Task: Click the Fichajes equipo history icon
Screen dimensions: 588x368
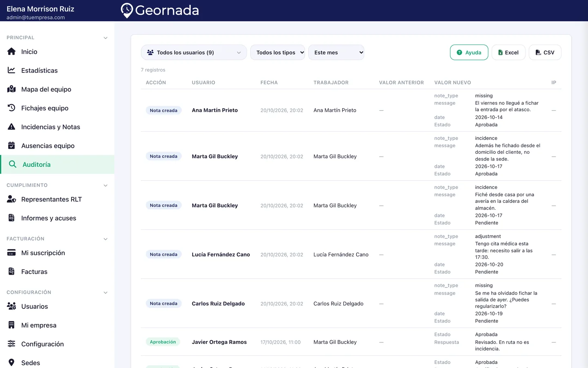Action: pos(11,108)
